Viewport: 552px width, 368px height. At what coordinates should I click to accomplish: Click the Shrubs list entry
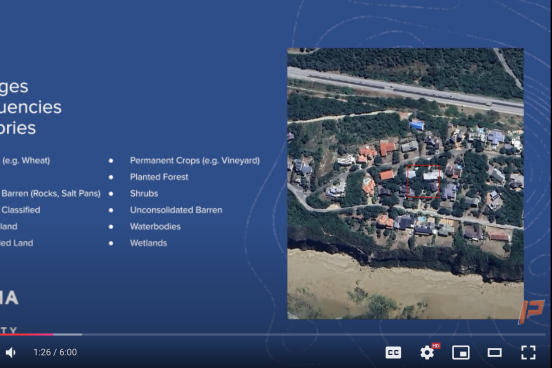coord(144,193)
